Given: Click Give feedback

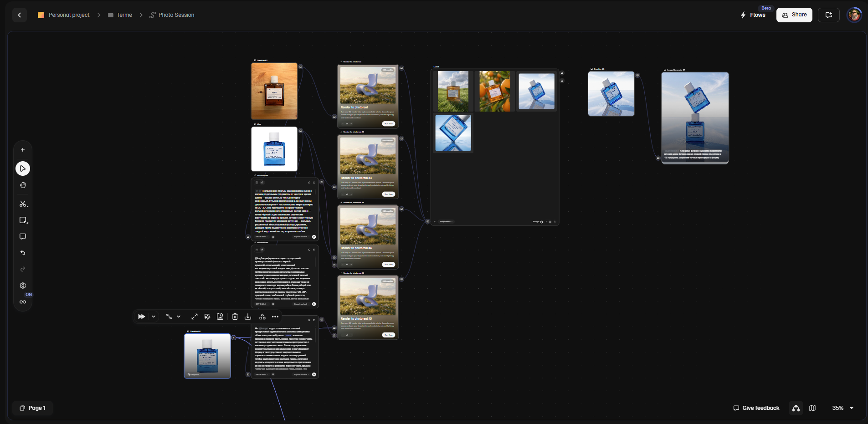Looking at the screenshot, I should [x=756, y=408].
